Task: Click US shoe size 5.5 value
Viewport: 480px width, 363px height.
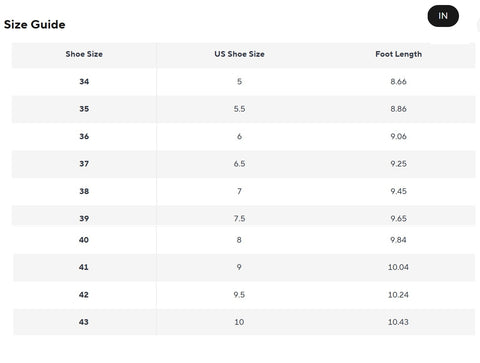Action: click(x=239, y=109)
